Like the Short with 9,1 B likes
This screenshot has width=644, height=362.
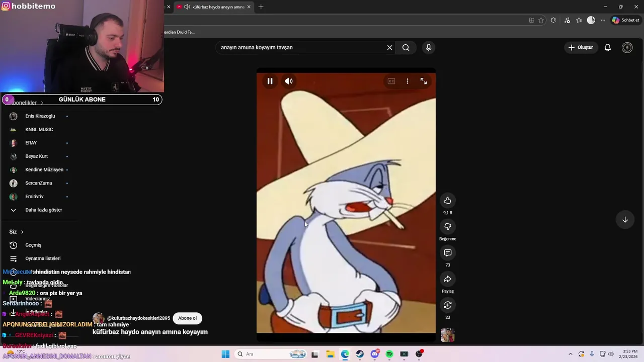[x=448, y=201]
